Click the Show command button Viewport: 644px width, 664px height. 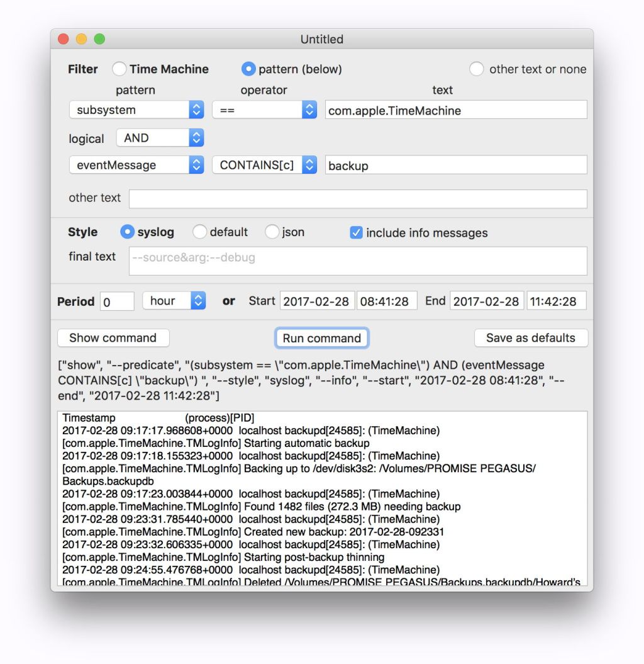pos(113,338)
